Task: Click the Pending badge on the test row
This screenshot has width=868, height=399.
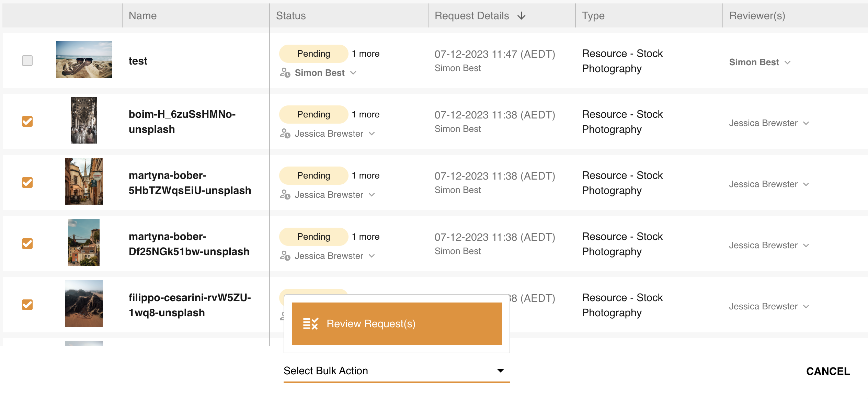Action: pos(313,53)
